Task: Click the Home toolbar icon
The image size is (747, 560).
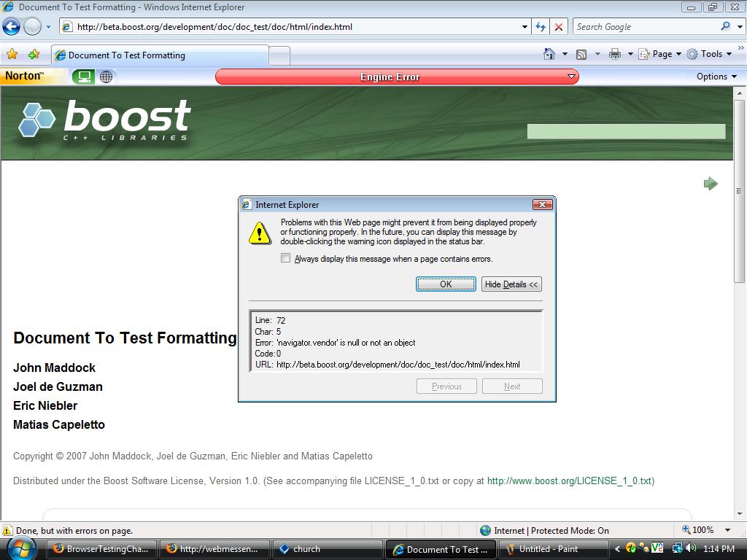Action: (549, 54)
